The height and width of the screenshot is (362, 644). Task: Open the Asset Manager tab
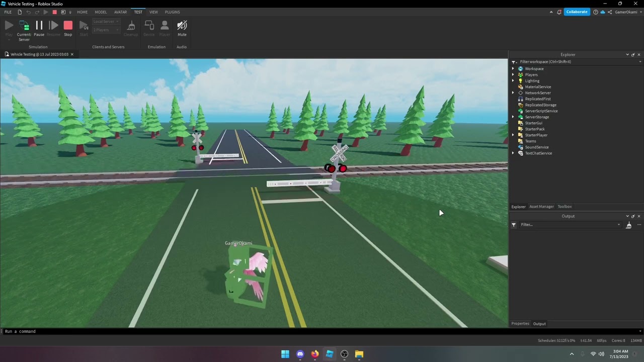[x=541, y=207]
